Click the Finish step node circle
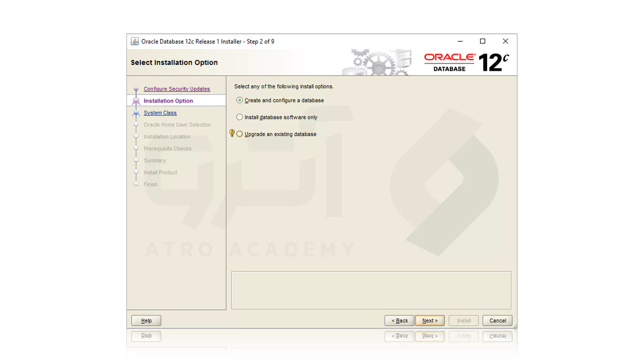Screen dimensions: 644x362 [x=136, y=184]
